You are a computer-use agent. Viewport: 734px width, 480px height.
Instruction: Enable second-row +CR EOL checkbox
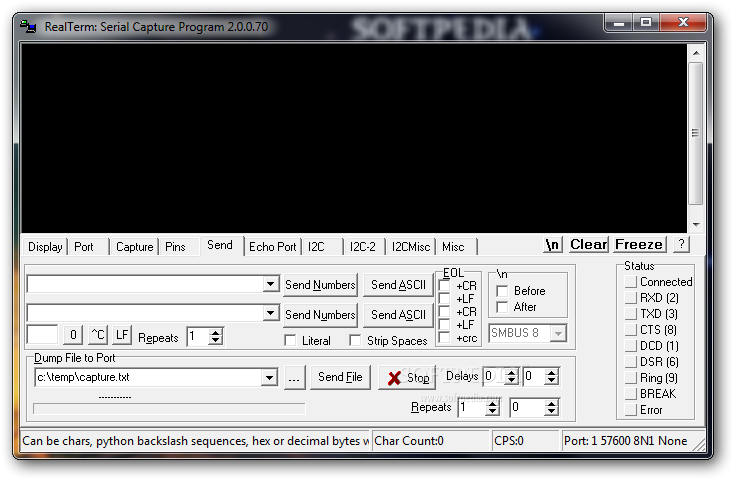click(444, 312)
